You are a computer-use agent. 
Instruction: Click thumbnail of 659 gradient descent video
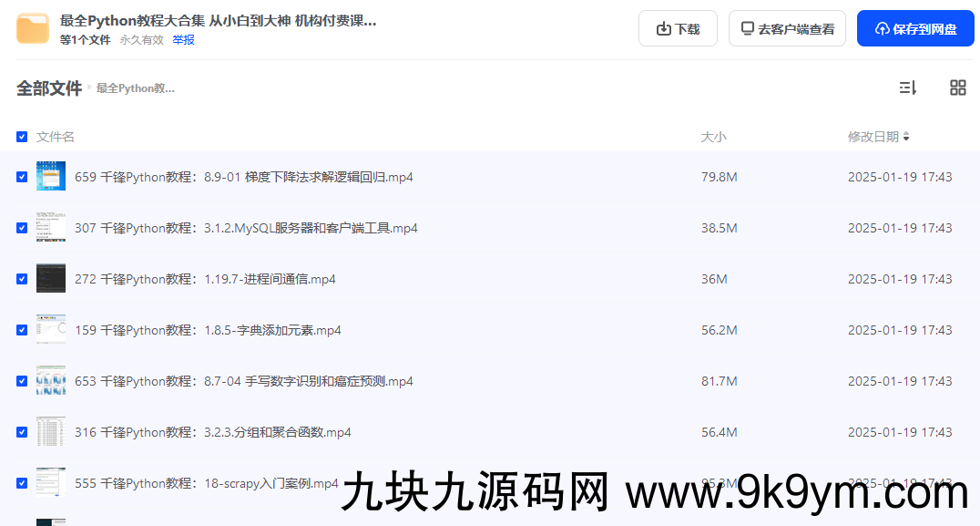pyautogui.click(x=51, y=177)
